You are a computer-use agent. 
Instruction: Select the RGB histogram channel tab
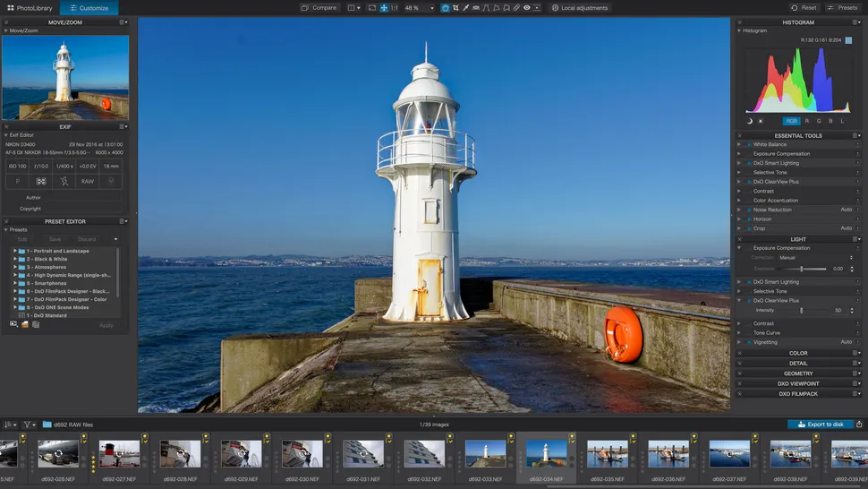tap(791, 121)
